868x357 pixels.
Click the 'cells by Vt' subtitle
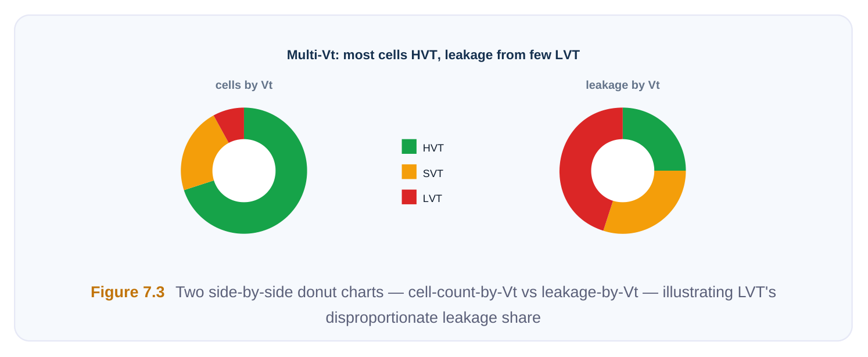pos(244,85)
